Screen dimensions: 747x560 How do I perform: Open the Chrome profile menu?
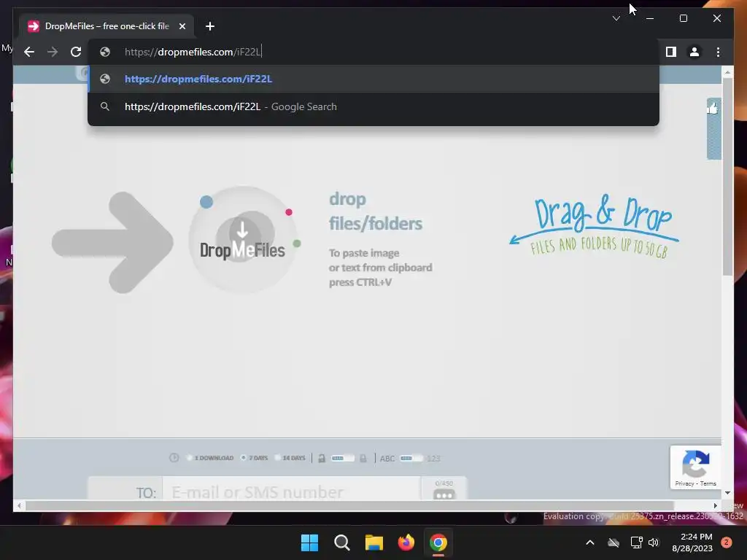pyautogui.click(x=694, y=52)
